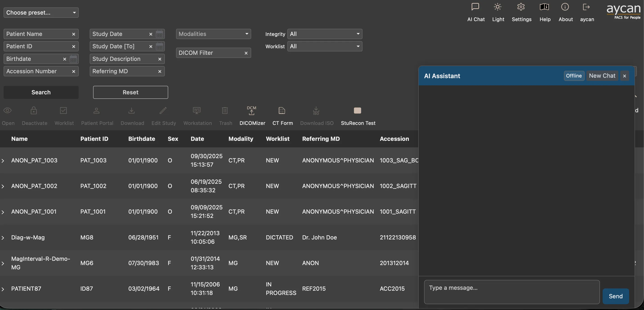The width and height of the screenshot is (644, 310).
Task: Start a New Chat
Action: [x=602, y=76]
